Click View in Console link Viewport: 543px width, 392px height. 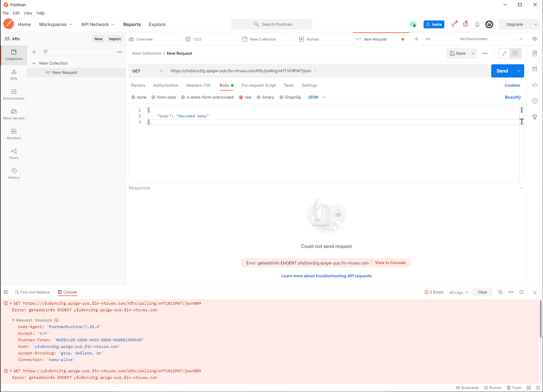pos(390,263)
